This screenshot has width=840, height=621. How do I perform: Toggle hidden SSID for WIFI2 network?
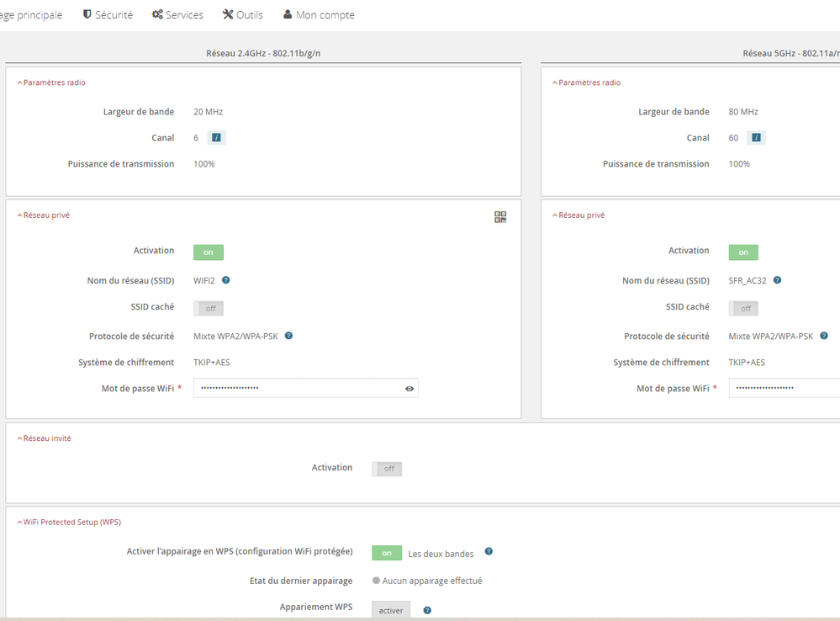pos(209,309)
